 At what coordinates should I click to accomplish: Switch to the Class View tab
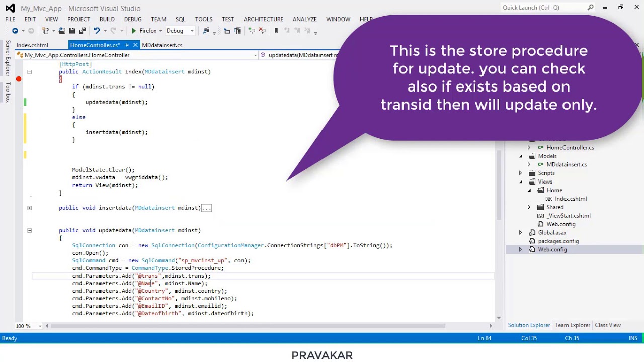point(608,325)
